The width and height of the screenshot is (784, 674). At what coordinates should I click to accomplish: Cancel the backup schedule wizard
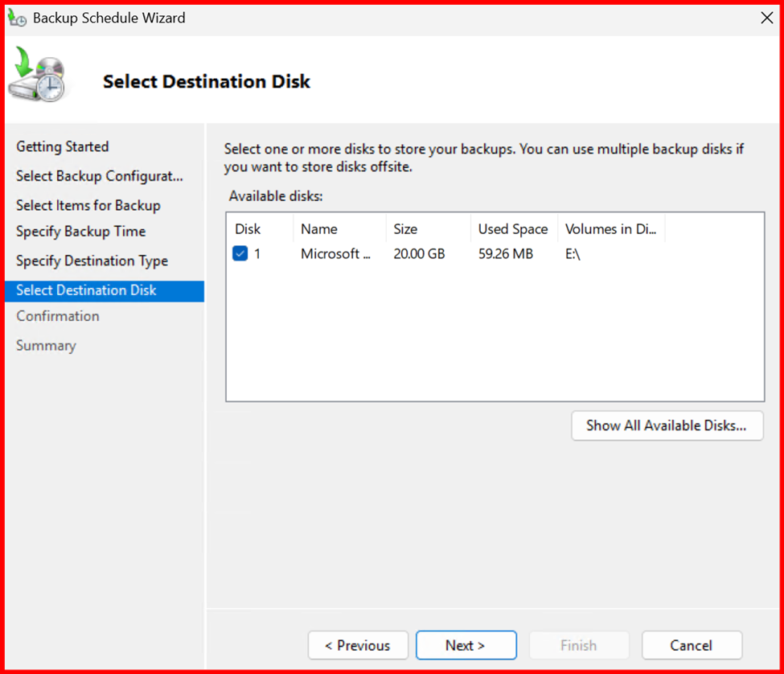(691, 645)
